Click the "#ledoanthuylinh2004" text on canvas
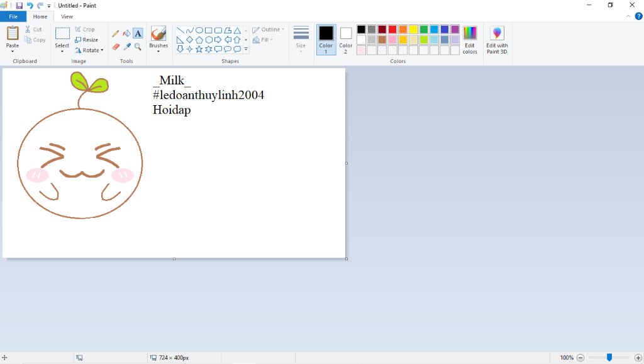This screenshot has height=364, width=644. click(x=208, y=95)
